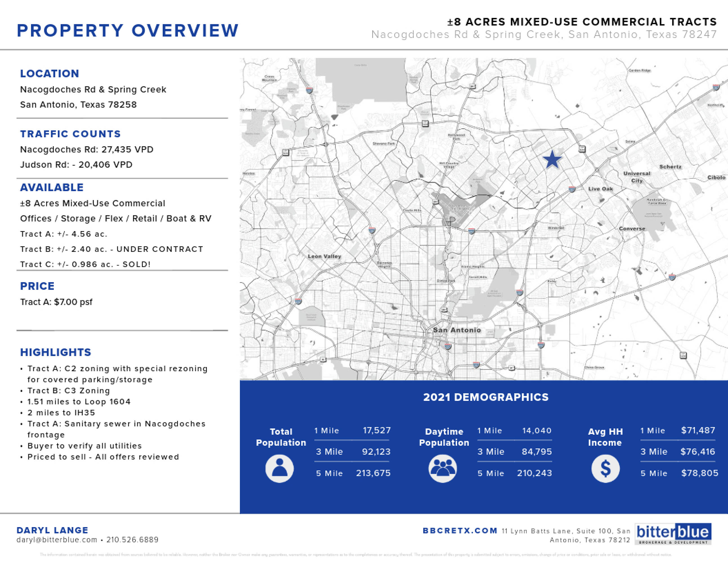Select the Tract C SOLD line
The width and height of the screenshot is (728, 563).
point(85,264)
